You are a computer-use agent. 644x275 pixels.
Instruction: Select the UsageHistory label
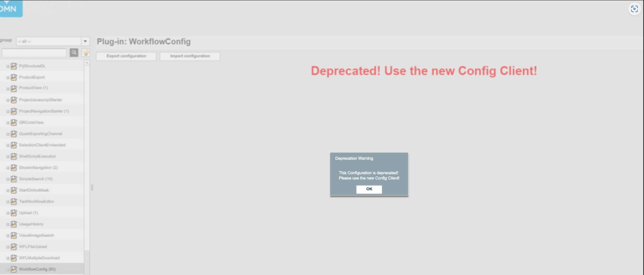(31, 224)
